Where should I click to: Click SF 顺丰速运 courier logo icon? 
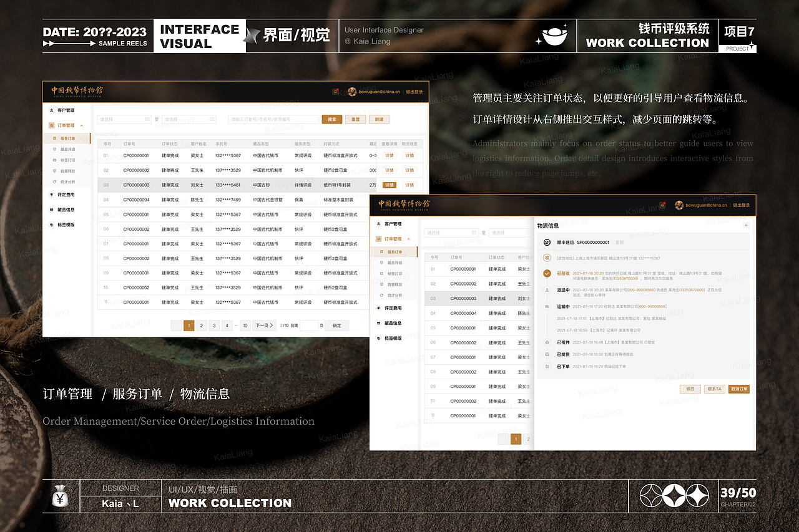(x=547, y=242)
